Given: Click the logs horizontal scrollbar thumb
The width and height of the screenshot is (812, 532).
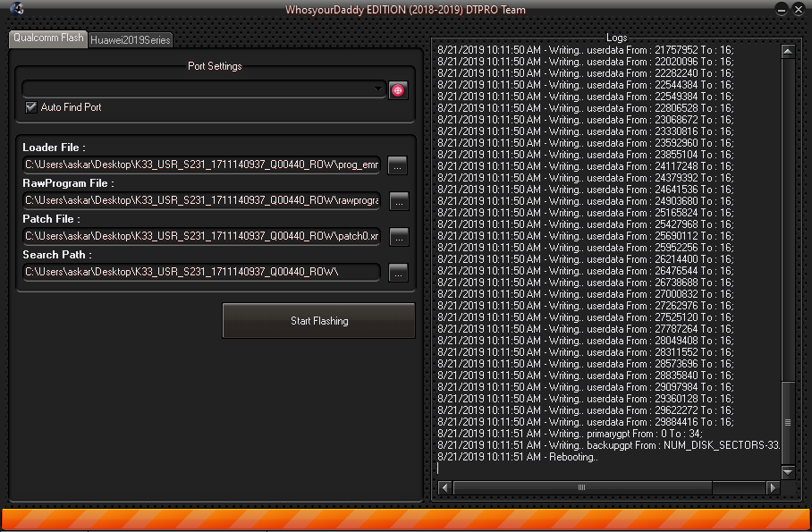Looking at the screenshot, I should click(x=582, y=487).
